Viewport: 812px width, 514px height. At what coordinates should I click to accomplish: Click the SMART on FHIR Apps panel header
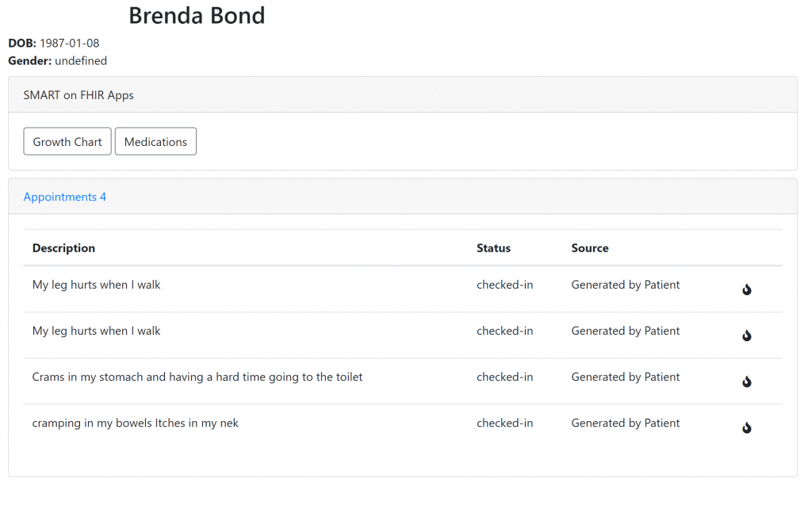(x=79, y=95)
